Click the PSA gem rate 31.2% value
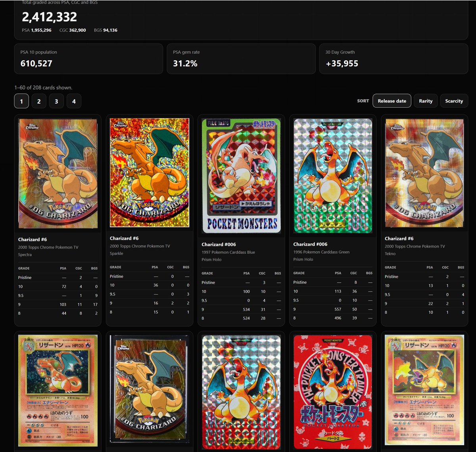 click(185, 63)
